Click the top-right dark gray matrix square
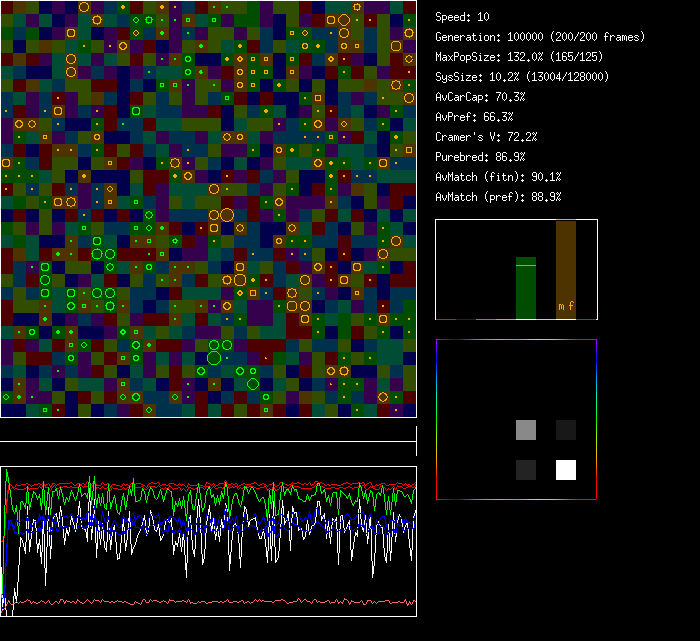Viewport: 700px width, 641px height. [x=566, y=430]
